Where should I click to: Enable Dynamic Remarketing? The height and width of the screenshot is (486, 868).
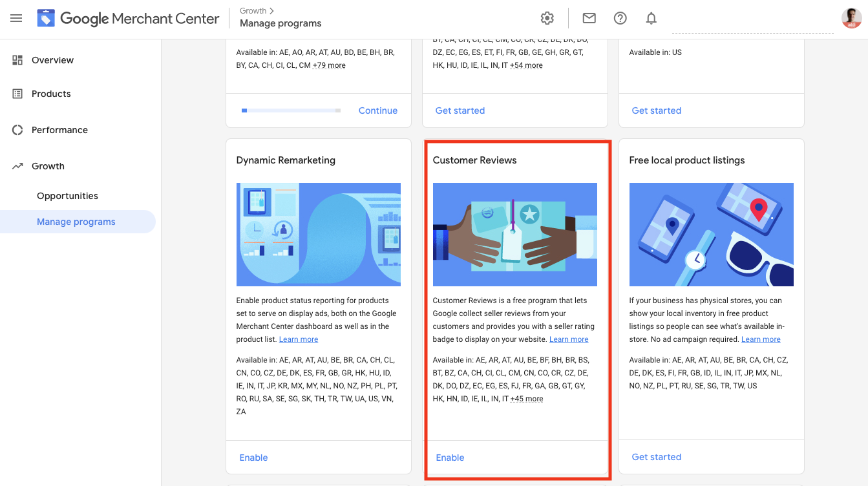coord(253,458)
